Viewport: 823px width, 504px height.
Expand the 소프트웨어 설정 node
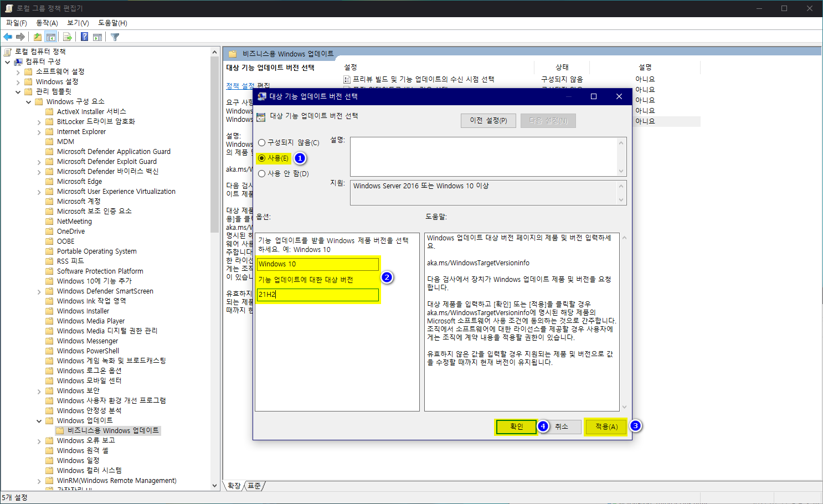coord(18,72)
